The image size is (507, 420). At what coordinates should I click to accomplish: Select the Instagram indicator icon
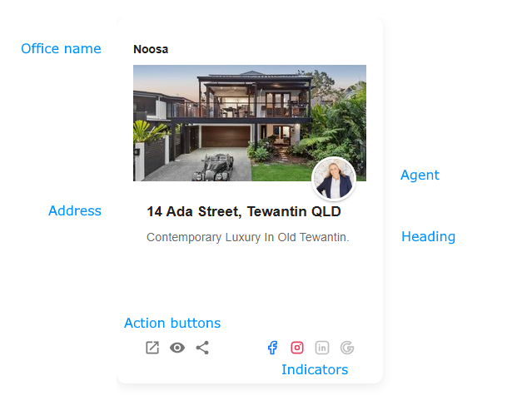(x=297, y=348)
